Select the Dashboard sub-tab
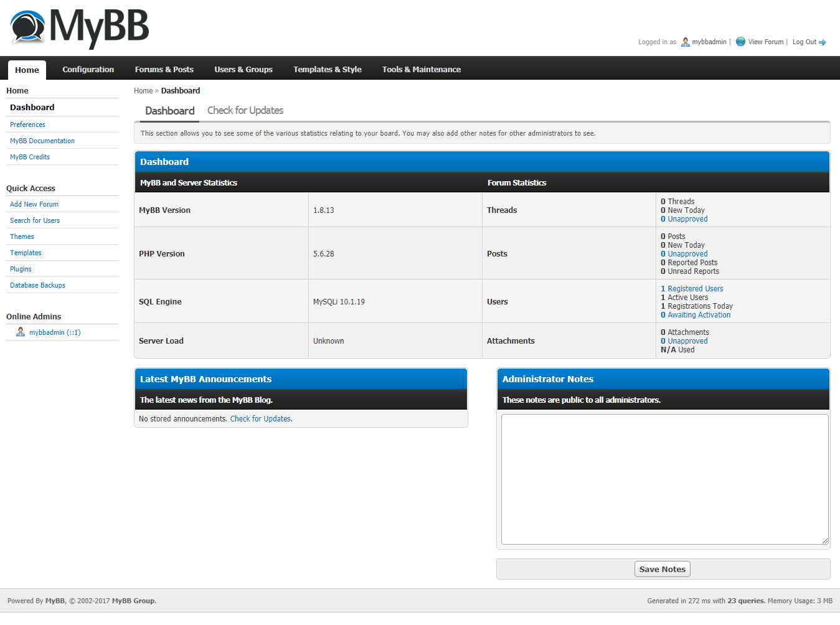The image size is (840, 625). [x=169, y=111]
